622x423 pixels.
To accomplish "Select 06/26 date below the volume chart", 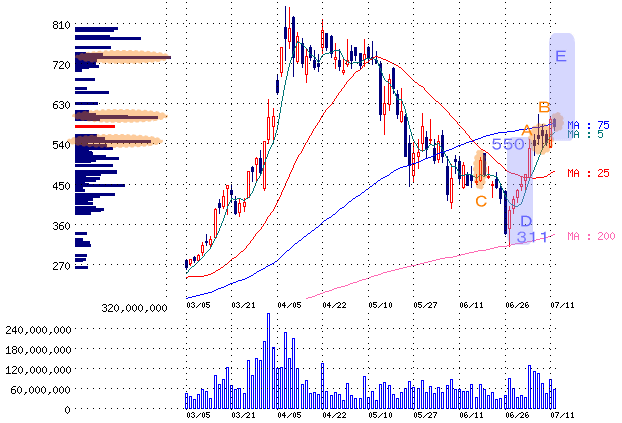I will (x=517, y=415).
